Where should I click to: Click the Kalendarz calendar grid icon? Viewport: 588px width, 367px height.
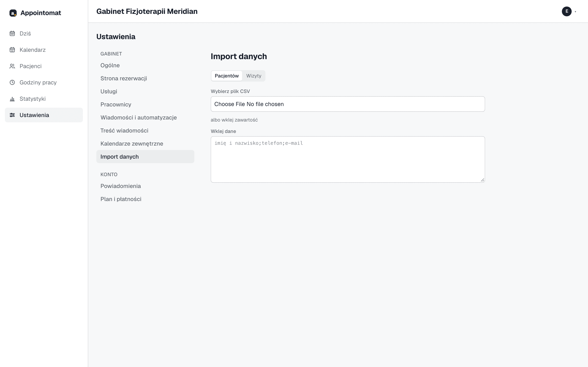[12, 50]
